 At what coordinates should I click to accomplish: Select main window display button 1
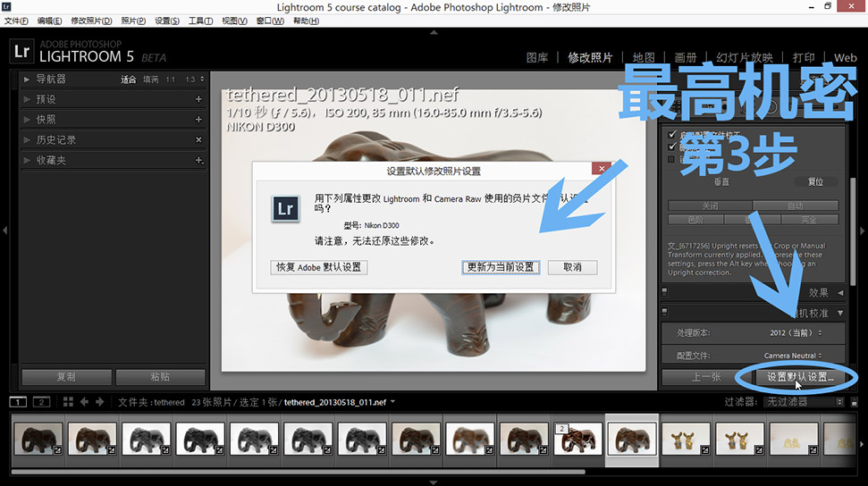[x=18, y=402]
